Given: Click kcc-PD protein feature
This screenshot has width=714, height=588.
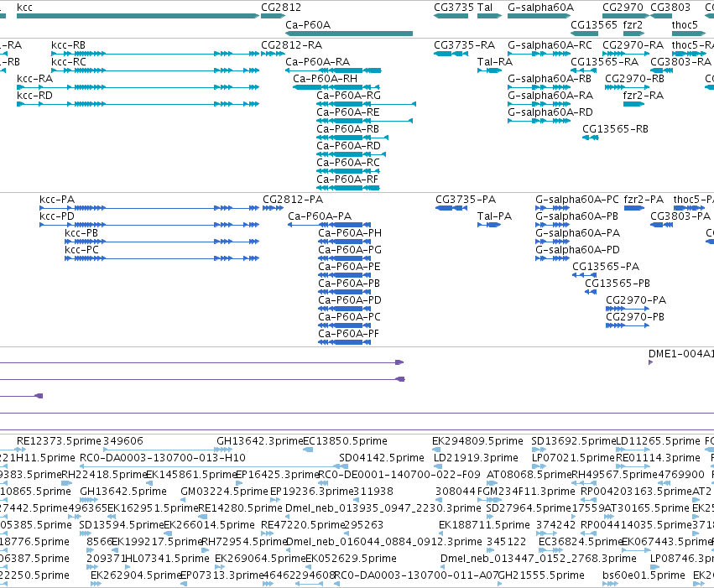Looking at the screenshot, I should (149, 225).
